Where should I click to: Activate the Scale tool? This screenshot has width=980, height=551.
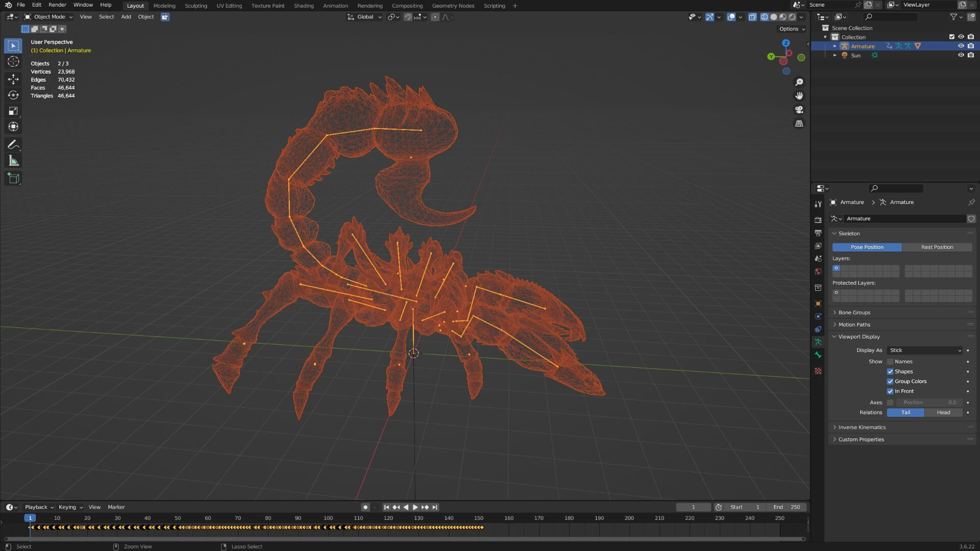coord(13,111)
